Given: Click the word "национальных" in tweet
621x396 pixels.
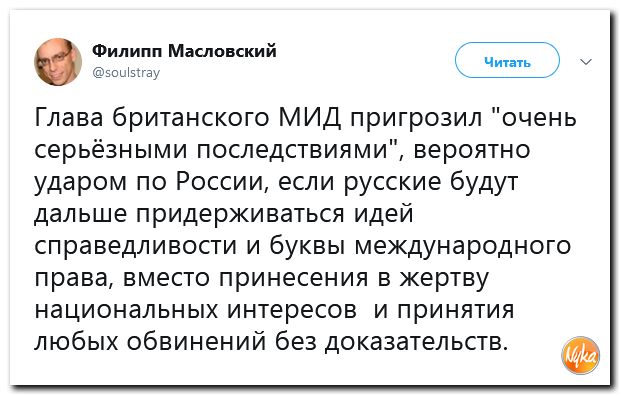Looking at the screenshot, I should (x=126, y=310).
